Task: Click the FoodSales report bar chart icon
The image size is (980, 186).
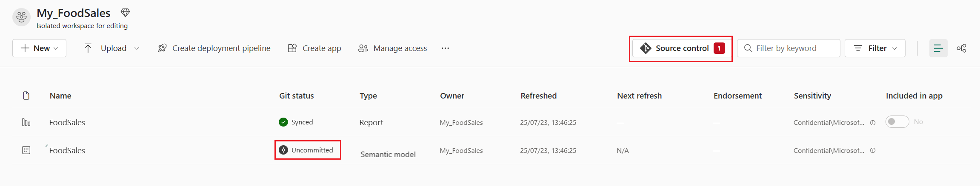Action: tap(26, 122)
